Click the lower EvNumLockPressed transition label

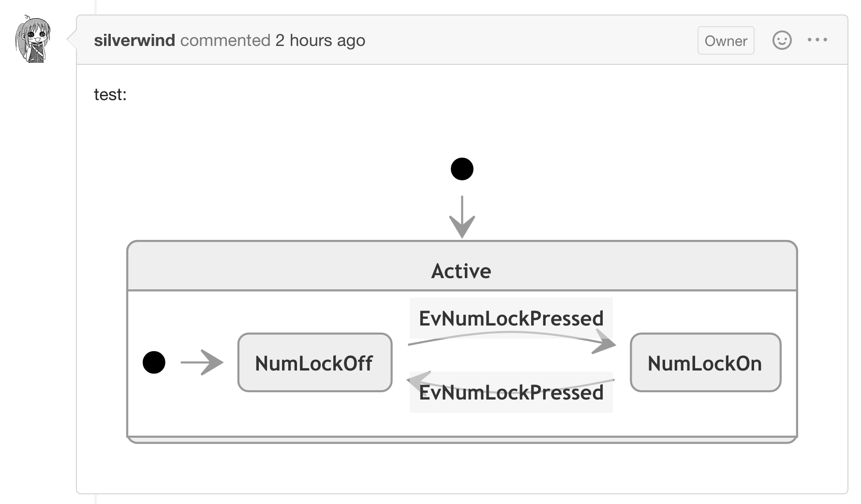(x=511, y=392)
